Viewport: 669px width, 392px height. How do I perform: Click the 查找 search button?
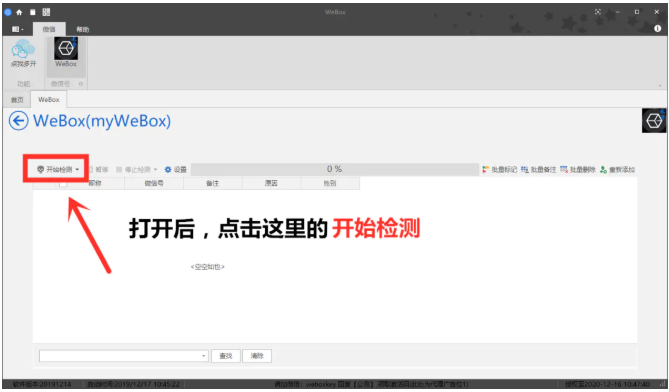[x=226, y=356]
